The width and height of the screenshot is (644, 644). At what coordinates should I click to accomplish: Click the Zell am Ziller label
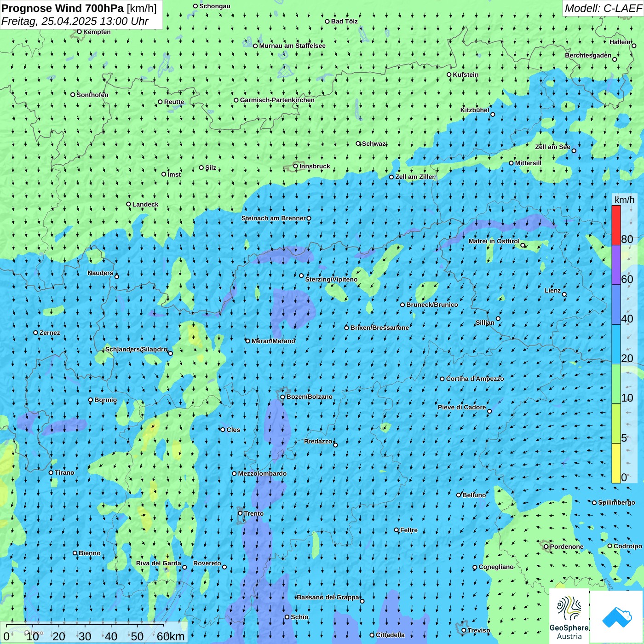pos(415,177)
